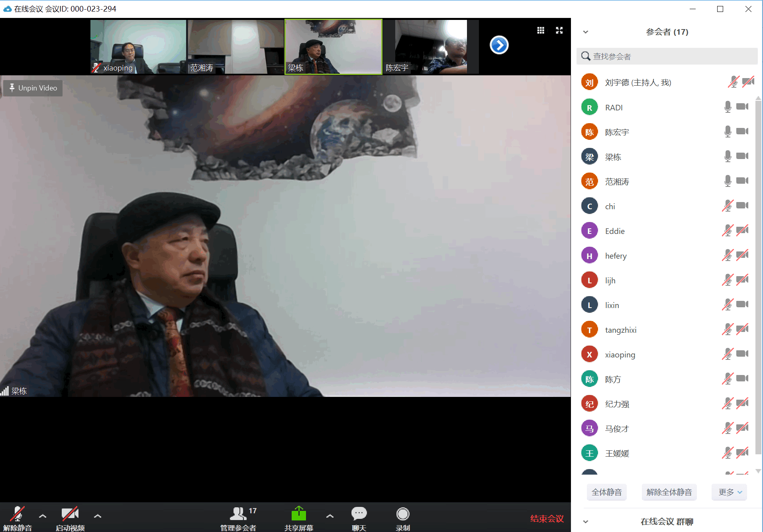Viewport: 763px width, 532px height.
Task: Show next video thumbnails arrow
Action: coord(499,45)
